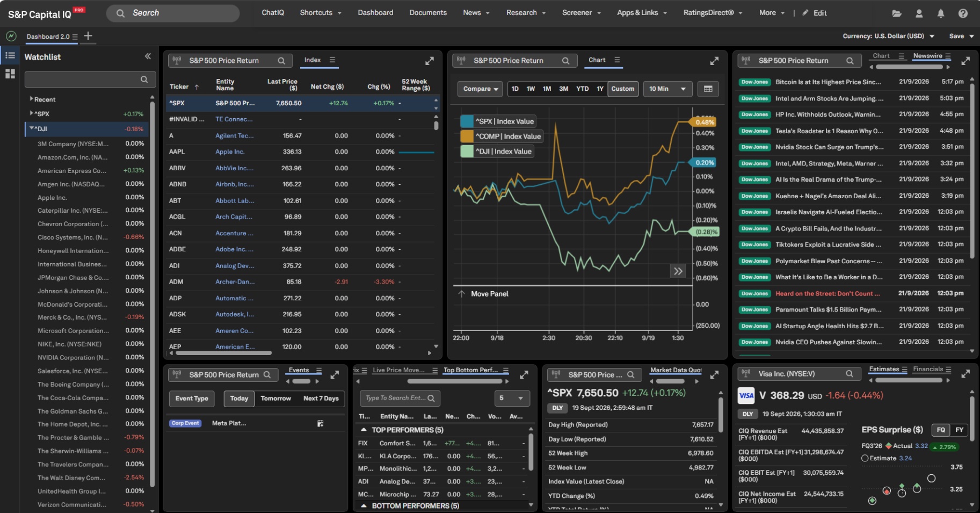Open the Index tab hamburger menu
Screen dimensions: 980x513
[332, 60]
